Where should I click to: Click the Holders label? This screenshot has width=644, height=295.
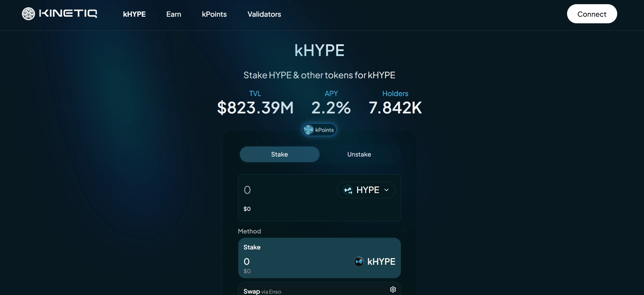[x=395, y=94]
